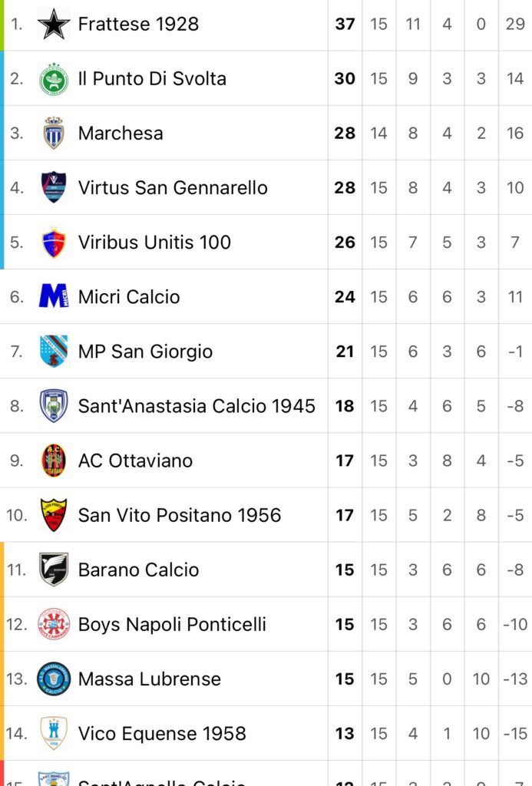This screenshot has height=786, width=532.
Task: Select the Marchesa crowned shield logo
Action: click(54, 133)
